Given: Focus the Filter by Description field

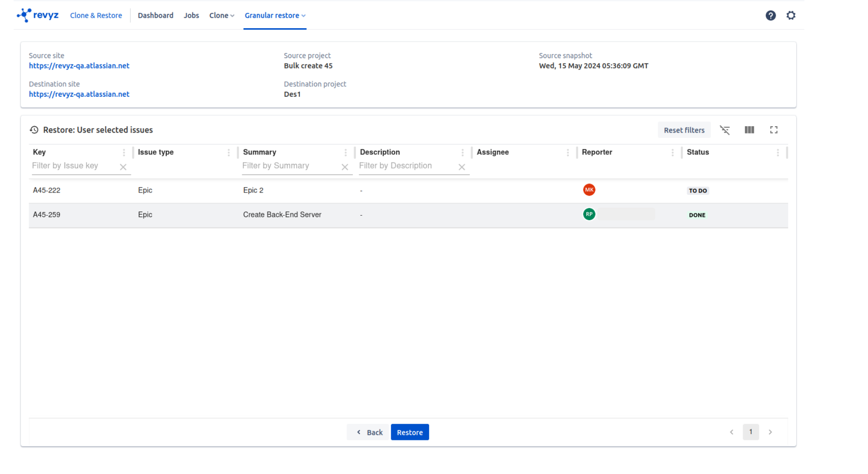Looking at the screenshot, I should pos(407,166).
